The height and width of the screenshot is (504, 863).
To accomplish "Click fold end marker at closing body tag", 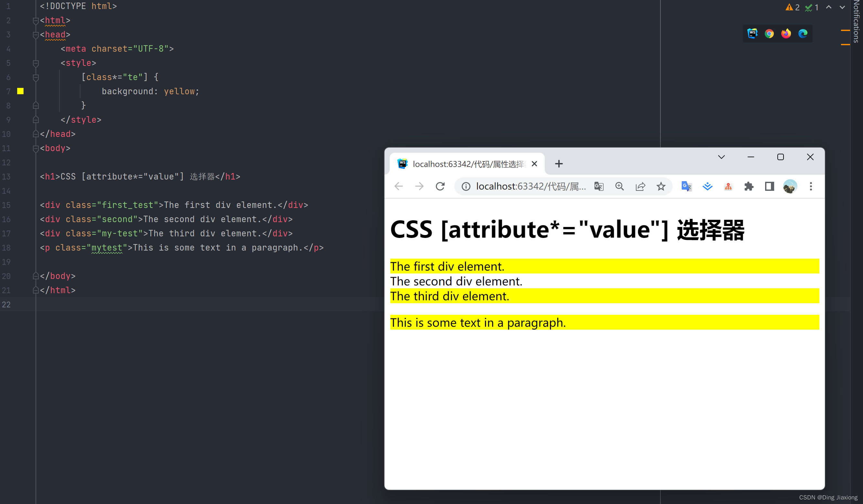I will tap(36, 276).
